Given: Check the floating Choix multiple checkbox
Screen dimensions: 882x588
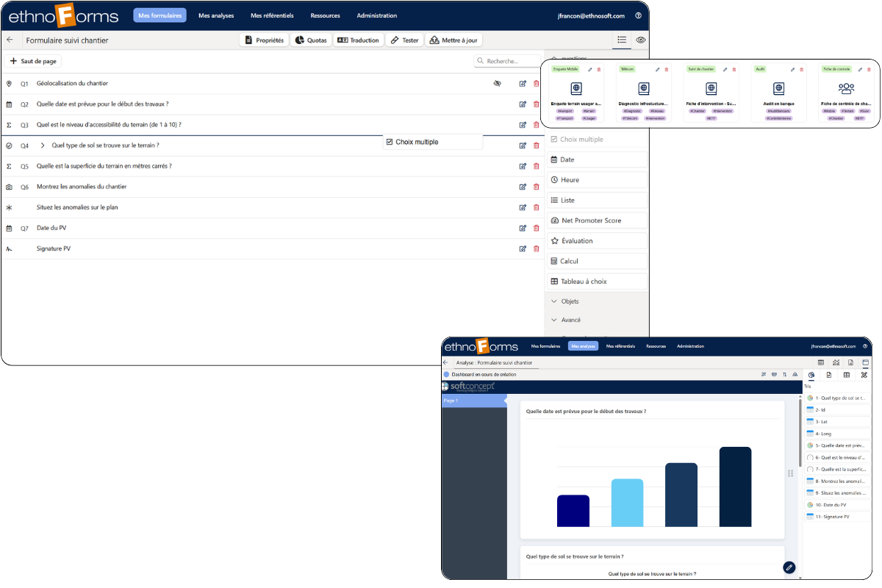Looking at the screenshot, I should (390, 142).
